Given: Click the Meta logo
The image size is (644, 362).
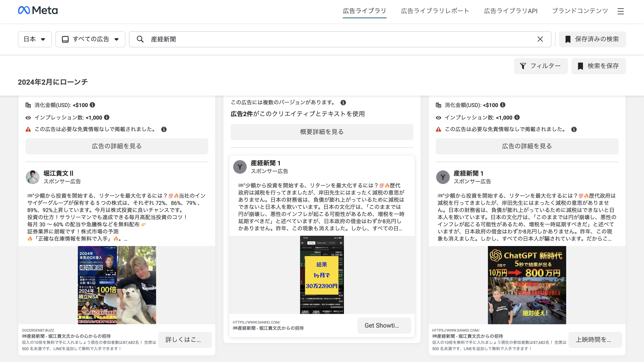Looking at the screenshot, I should [38, 10].
